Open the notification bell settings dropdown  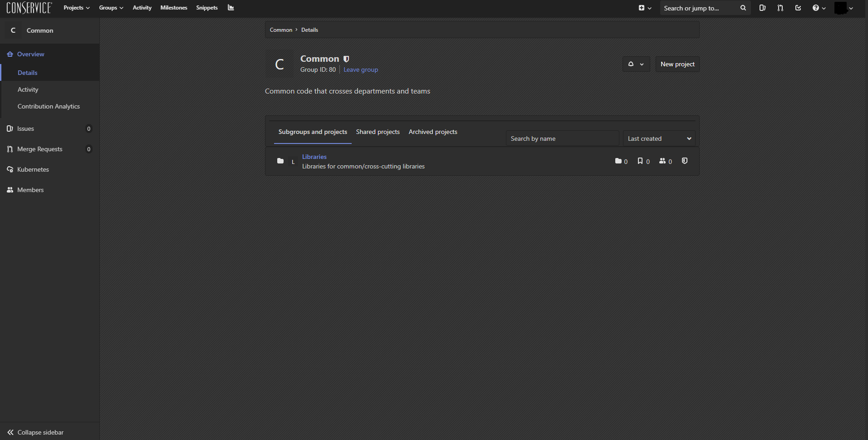[x=636, y=64]
